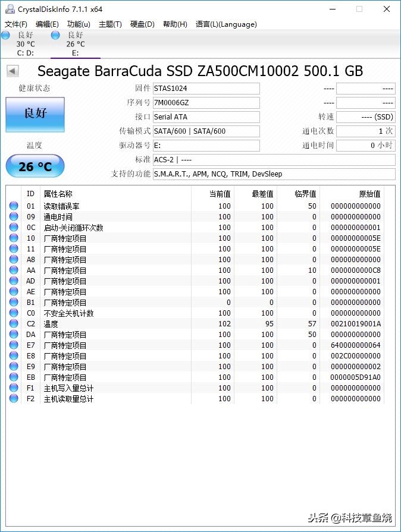This screenshot has width=401, height=532.
Task: Click the ID column header
Action: point(30,194)
